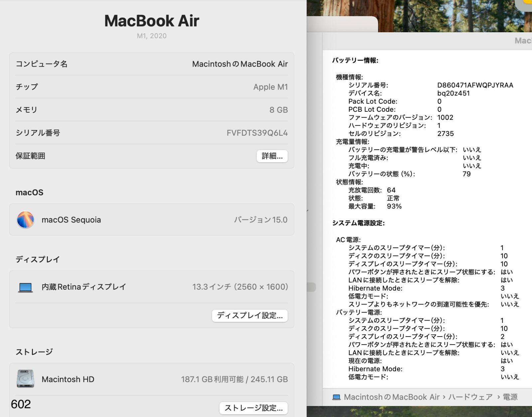Click the laptop icon in the path bar
The height and width of the screenshot is (417, 532).
pyautogui.click(x=336, y=397)
